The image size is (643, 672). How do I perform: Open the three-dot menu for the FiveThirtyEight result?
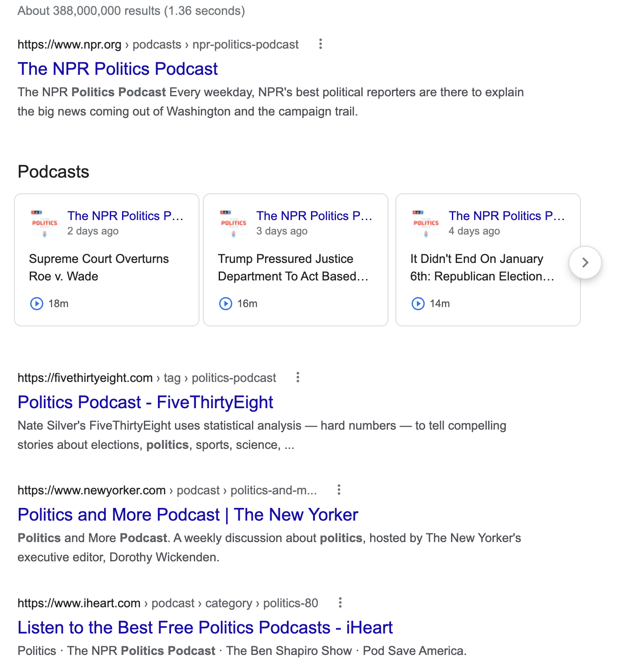pos(297,377)
